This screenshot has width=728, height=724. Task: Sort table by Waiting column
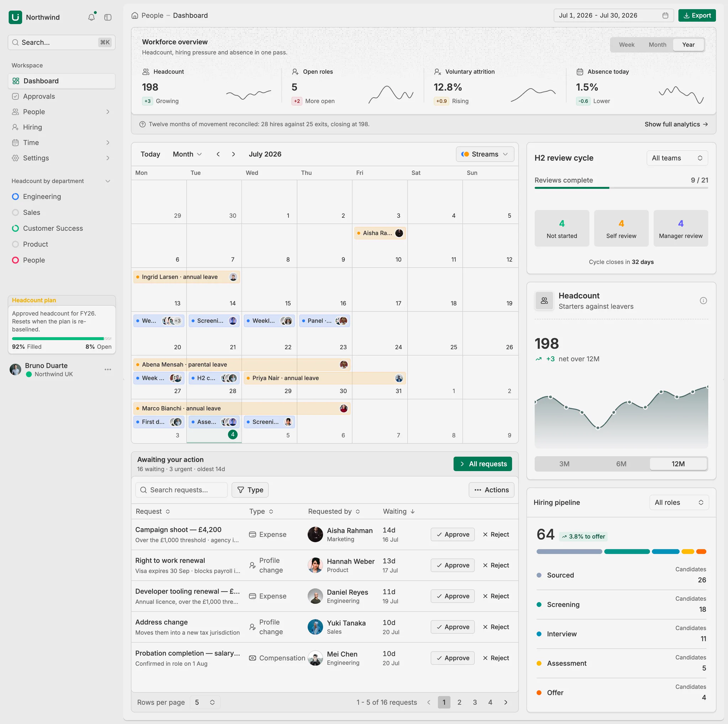click(399, 511)
